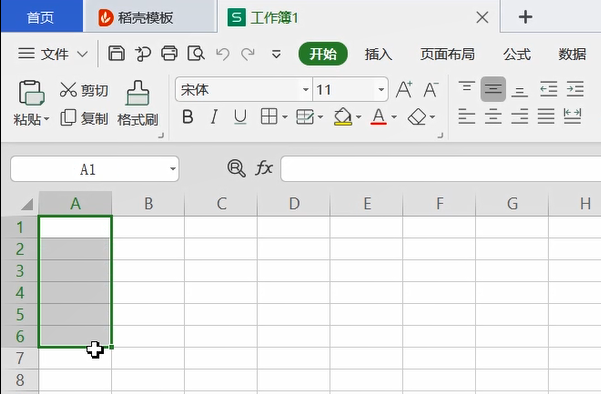This screenshot has height=394, width=601.
Task: Open font color dropdown arrow
Action: point(394,117)
